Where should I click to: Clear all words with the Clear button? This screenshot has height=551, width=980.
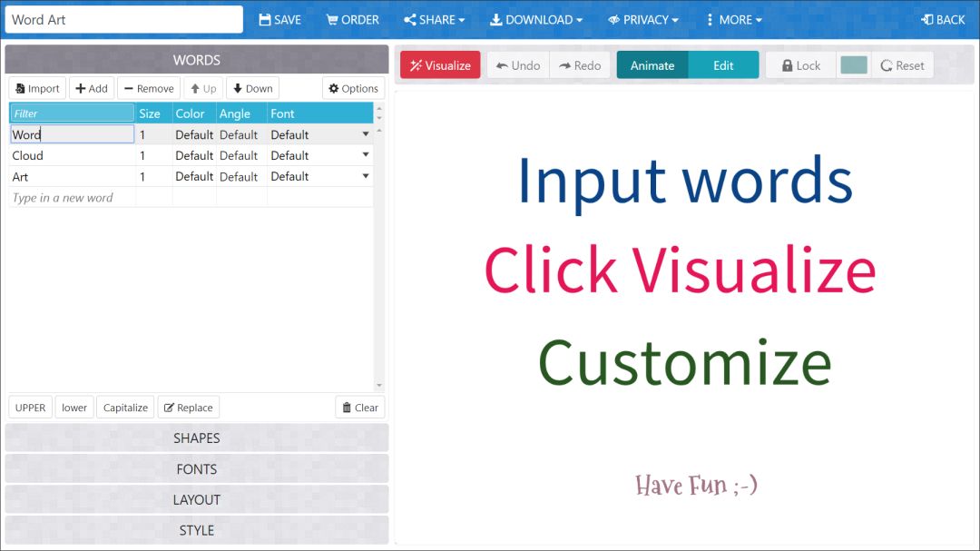pyautogui.click(x=360, y=408)
